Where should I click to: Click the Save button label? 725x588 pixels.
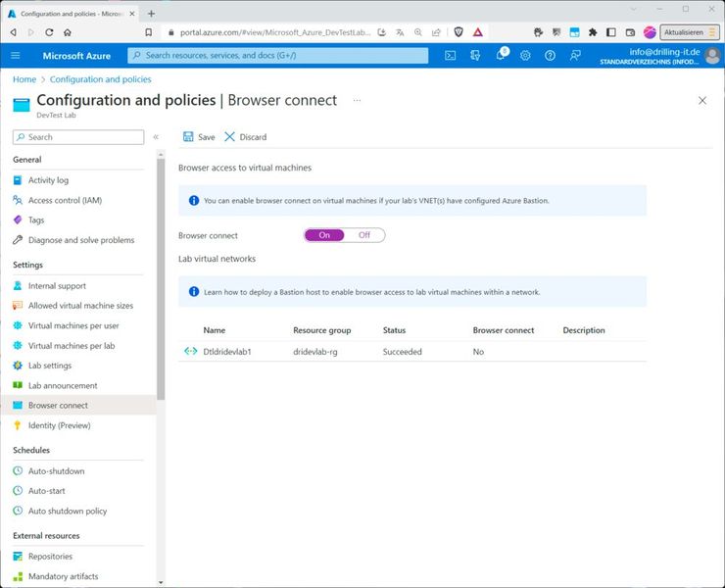pyautogui.click(x=206, y=137)
